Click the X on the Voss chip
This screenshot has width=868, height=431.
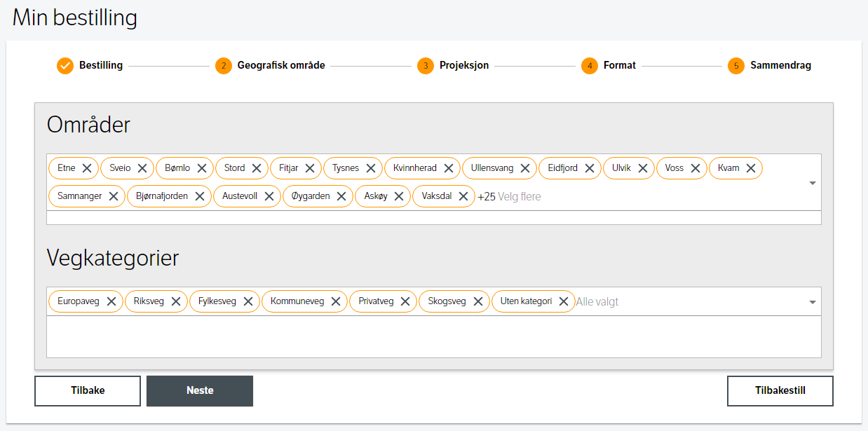695,168
